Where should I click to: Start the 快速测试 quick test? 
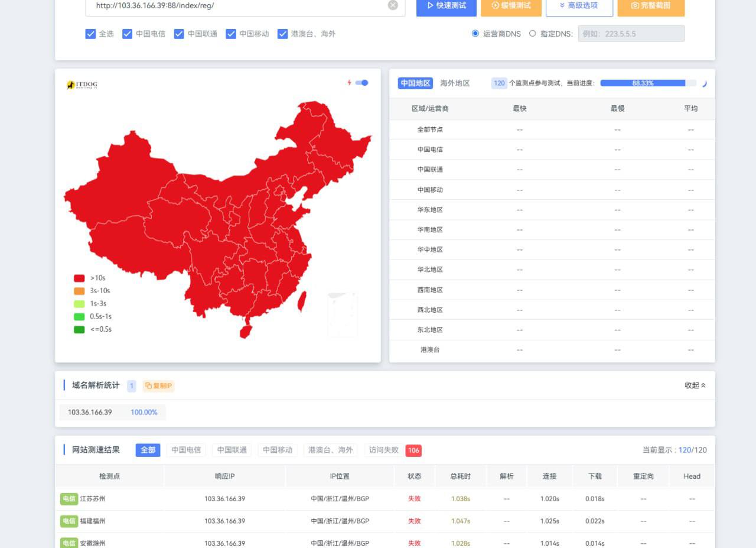[446, 6]
